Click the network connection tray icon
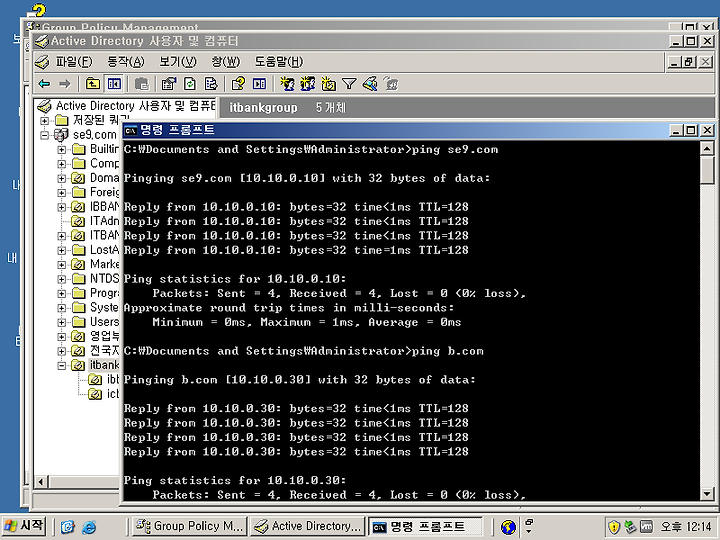The height and width of the screenshot is (540, 720). [630, 527]
